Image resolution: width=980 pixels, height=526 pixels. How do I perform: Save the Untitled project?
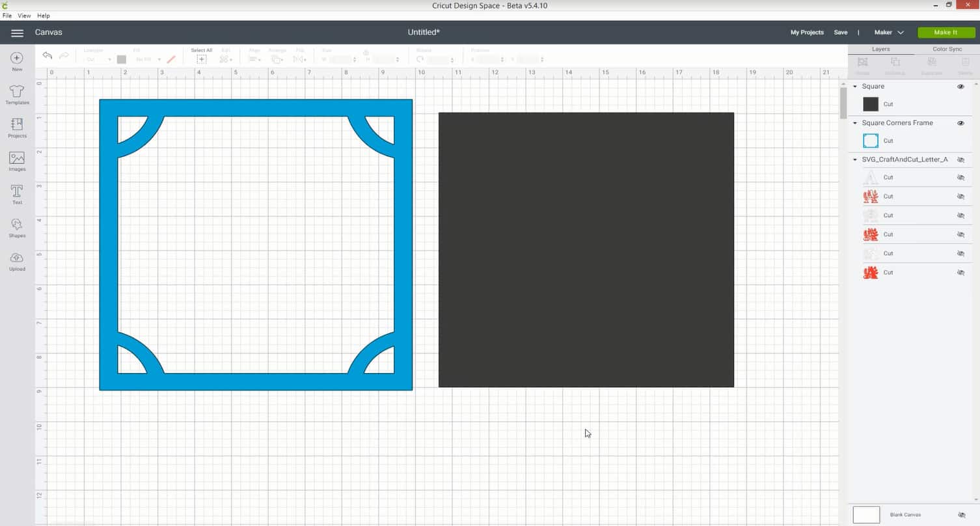(840, 32)
